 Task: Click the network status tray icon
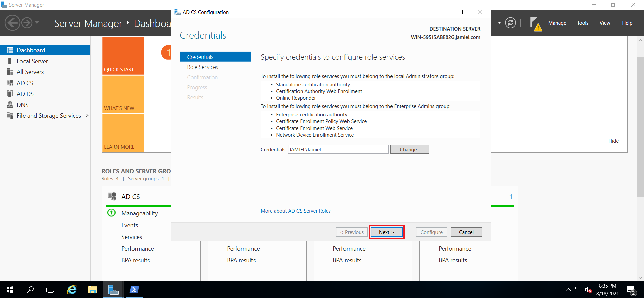pyautogui.click(x=579, y=290)
